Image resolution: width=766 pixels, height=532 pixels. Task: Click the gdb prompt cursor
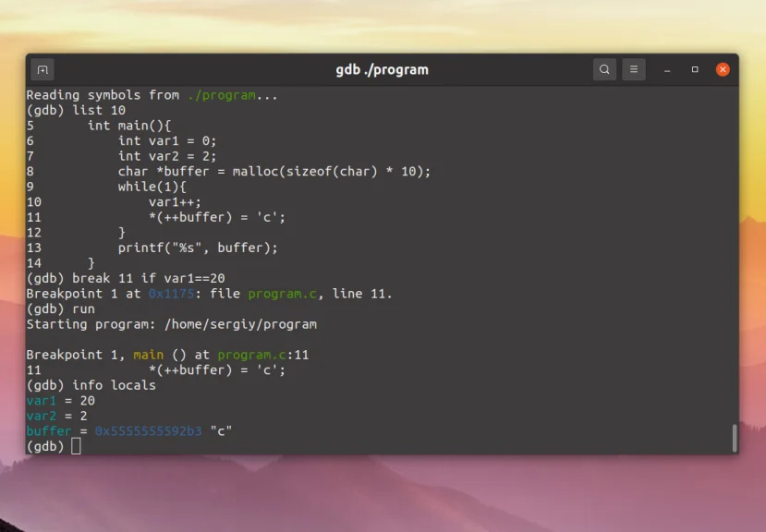[x=76, y=446]
